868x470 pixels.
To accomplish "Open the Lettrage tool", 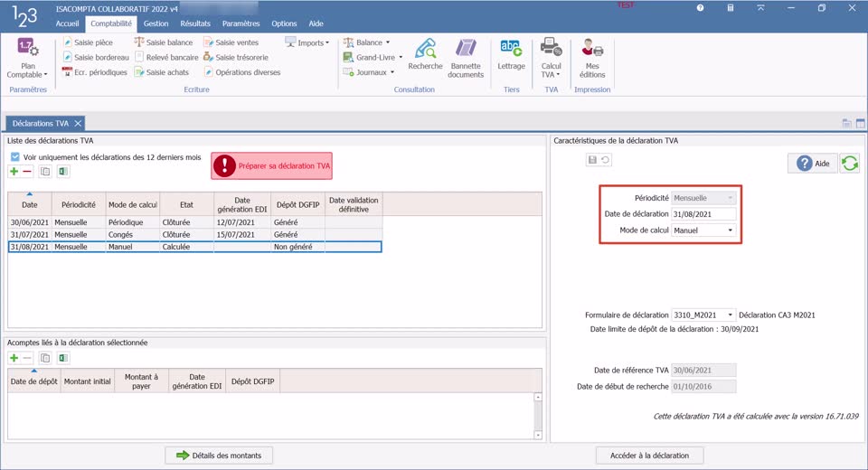I will tap(511, 55).
